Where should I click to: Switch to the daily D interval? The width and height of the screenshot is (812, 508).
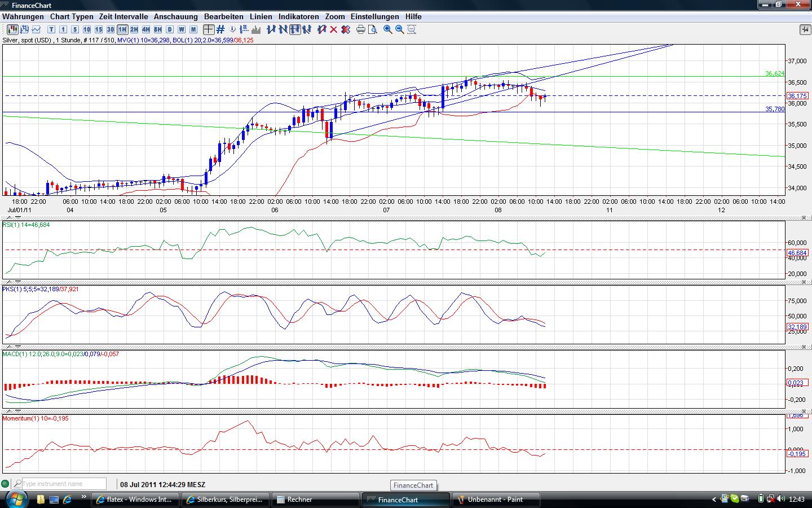click(x=170, y=29)
